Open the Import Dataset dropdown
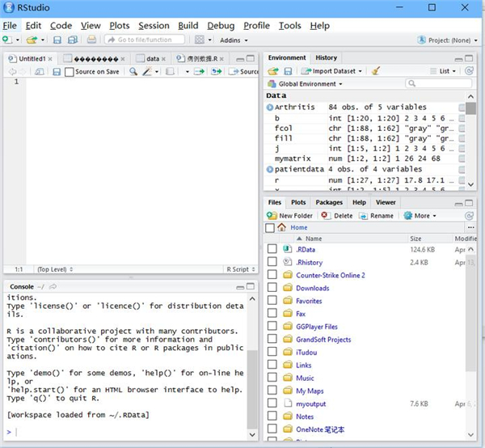This screenshot has width=485, height=448. click(x=332, y=71)
